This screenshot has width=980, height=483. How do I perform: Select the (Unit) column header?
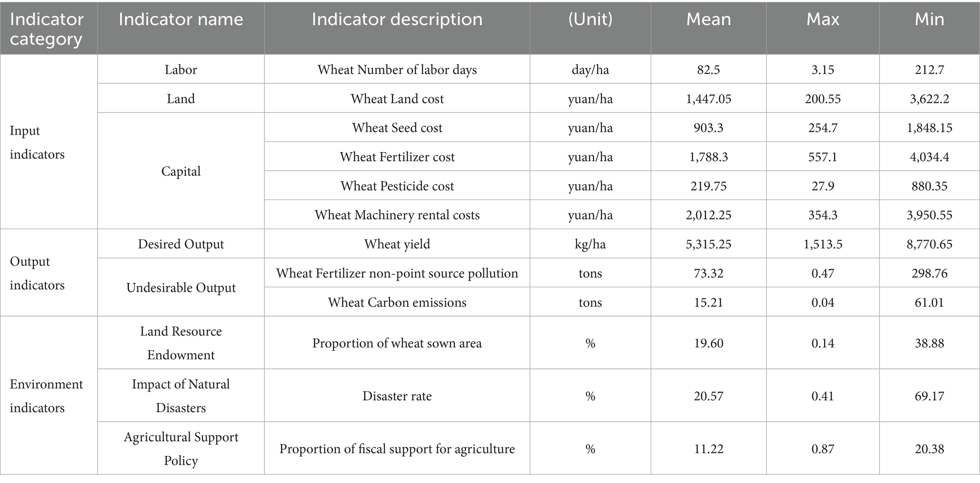click(x=590, y=28)
